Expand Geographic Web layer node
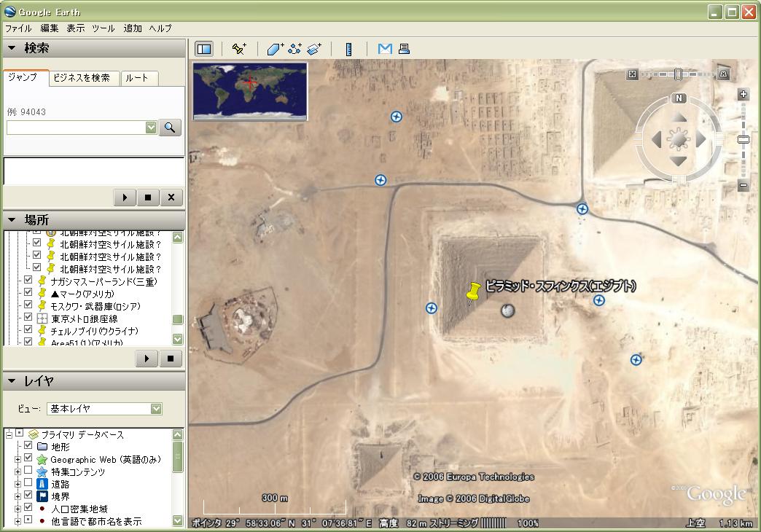This screenshot has width=761, height=532. (x=18, y=459)
